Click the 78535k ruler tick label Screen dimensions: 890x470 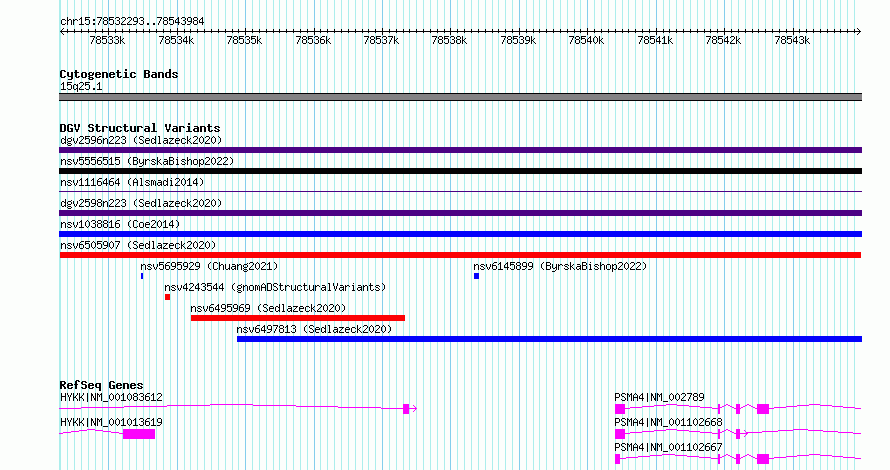click(244, 41)
